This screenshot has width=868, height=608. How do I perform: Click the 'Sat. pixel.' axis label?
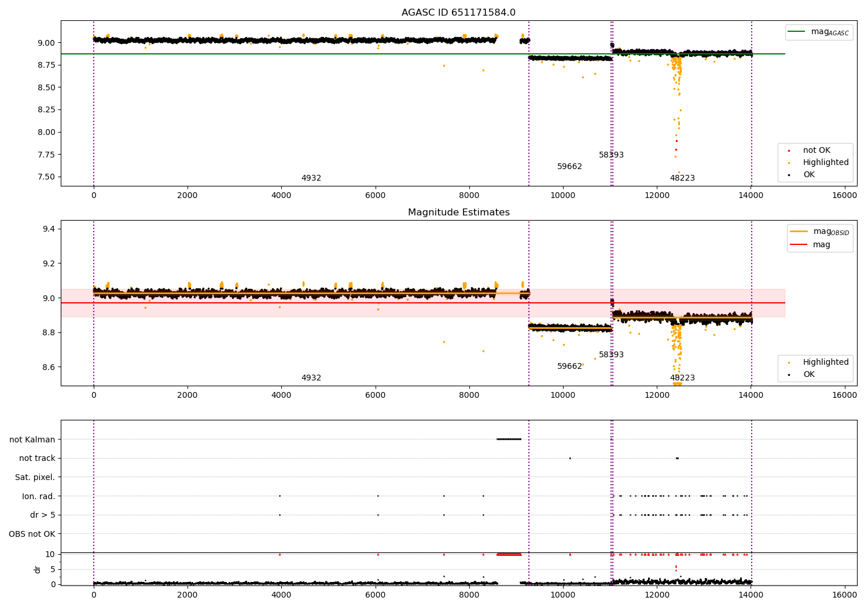[35, 478]
